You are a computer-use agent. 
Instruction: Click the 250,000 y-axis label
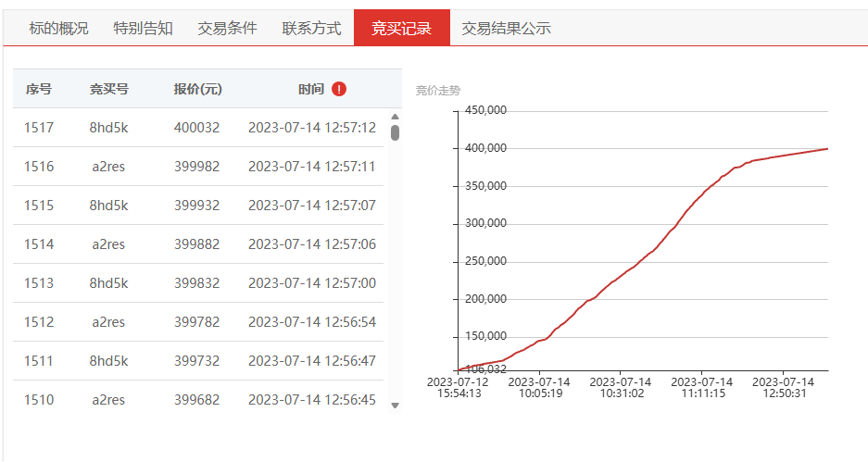485,261
